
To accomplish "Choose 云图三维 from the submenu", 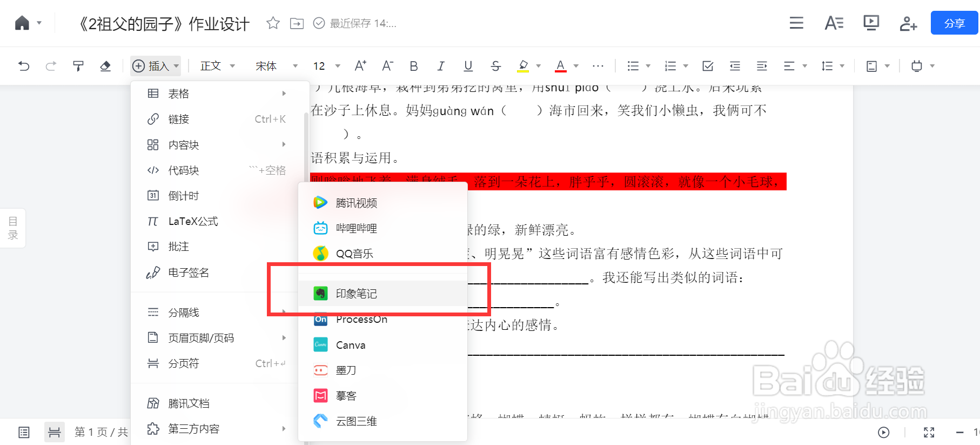I will pyautogui.click(x=383, y=421).
